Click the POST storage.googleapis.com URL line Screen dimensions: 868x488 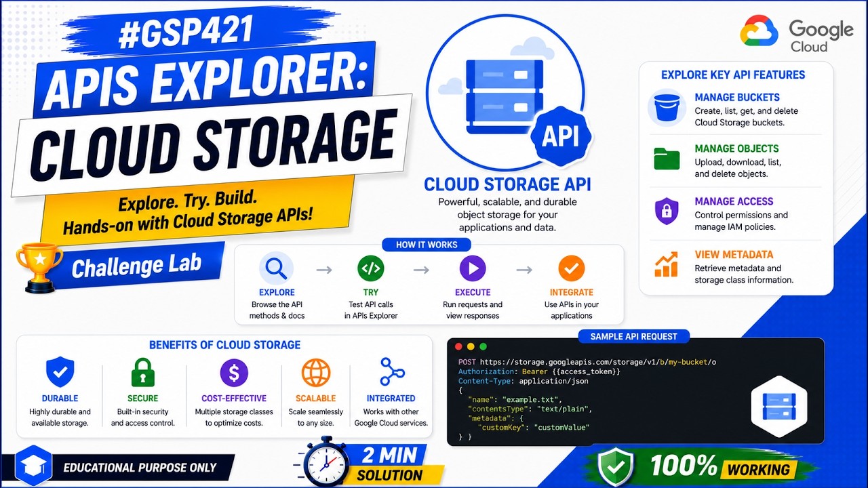coord(587,362)
